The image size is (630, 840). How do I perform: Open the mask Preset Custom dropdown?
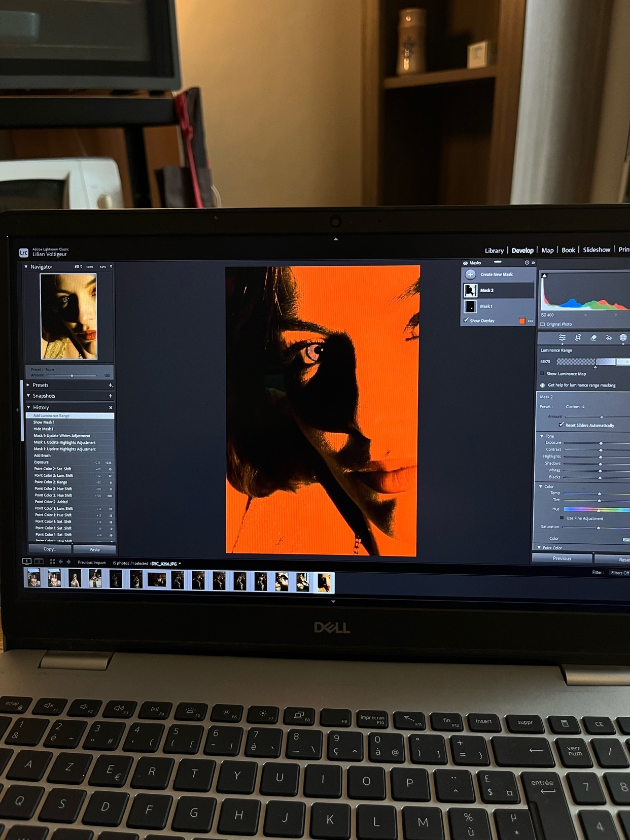575,407
